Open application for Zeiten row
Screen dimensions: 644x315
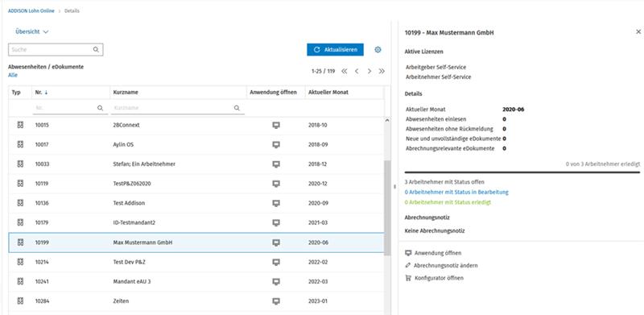(x=276, y=301)
